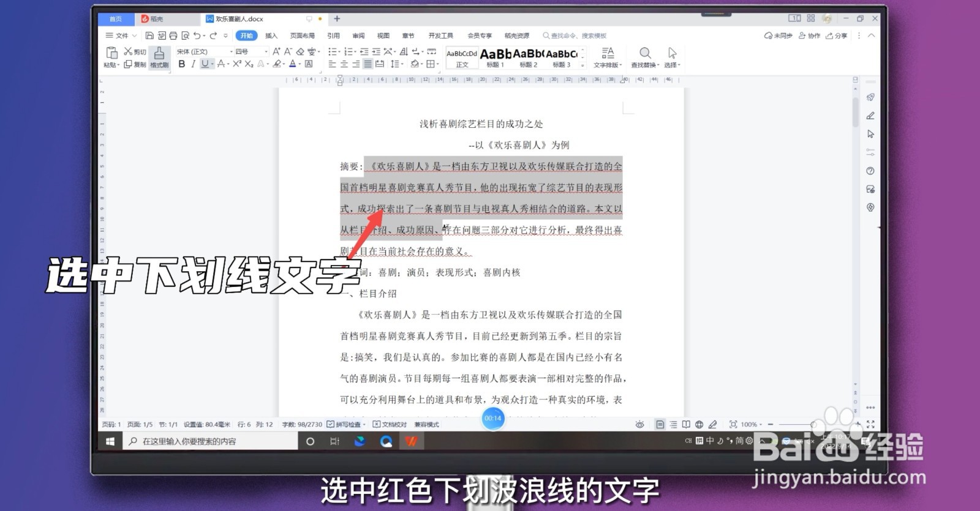Viewport: 980px width, 511px height.
Task: Open the 引用 tab
Action: pos(333,35)
